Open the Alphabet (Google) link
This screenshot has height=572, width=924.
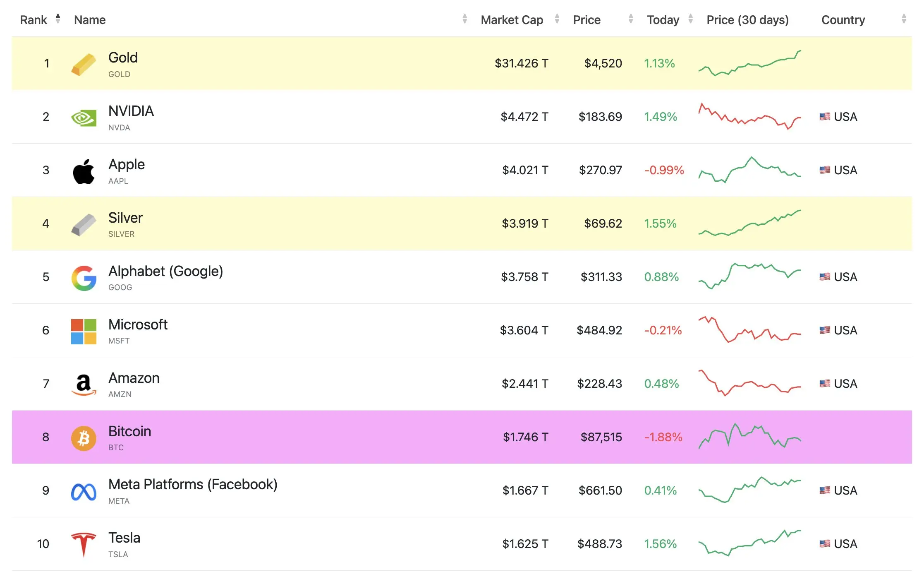[165, 271]
